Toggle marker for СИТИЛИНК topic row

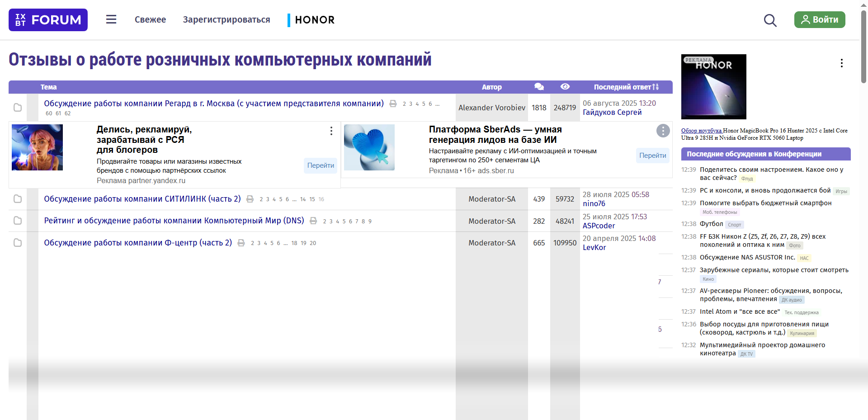tap(18, 199)
